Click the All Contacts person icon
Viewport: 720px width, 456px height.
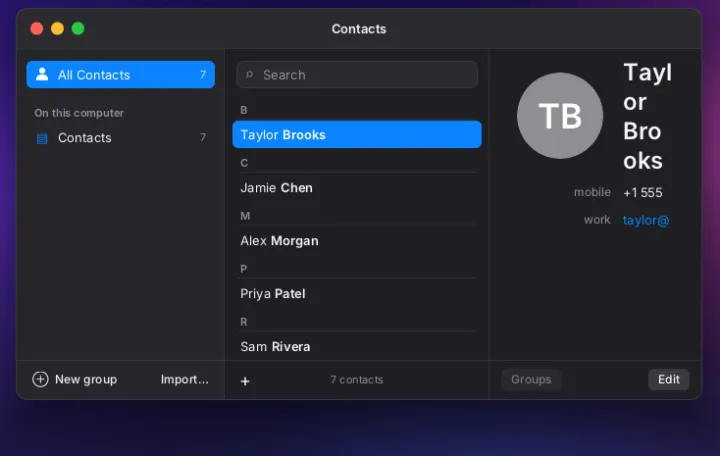[42, 74]
